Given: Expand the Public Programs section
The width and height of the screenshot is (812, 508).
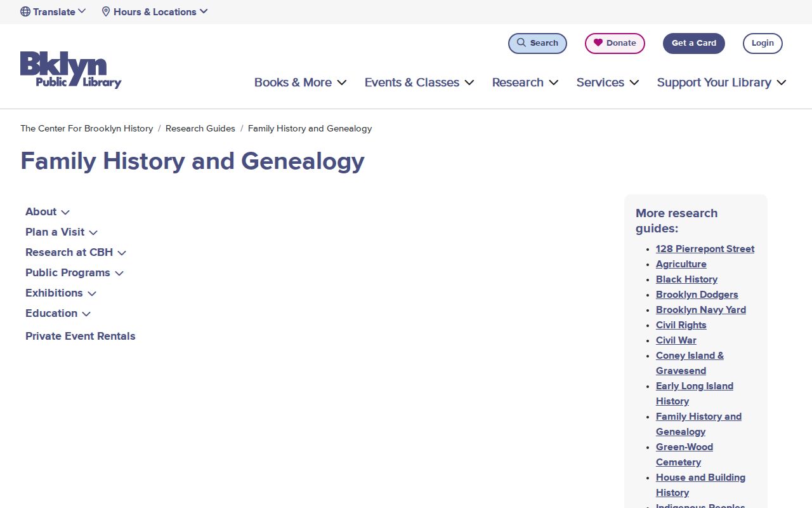Looking at the screenshot, I should tap(75, 272).
